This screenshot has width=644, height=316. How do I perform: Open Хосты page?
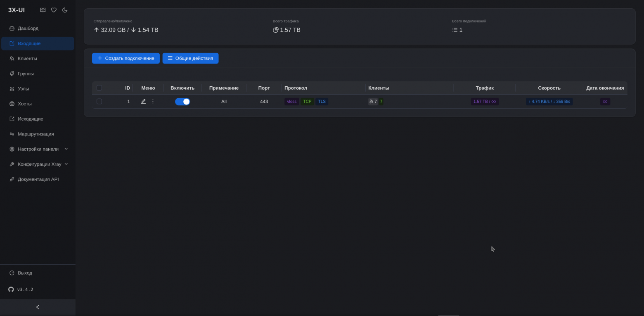click(38, 104)
